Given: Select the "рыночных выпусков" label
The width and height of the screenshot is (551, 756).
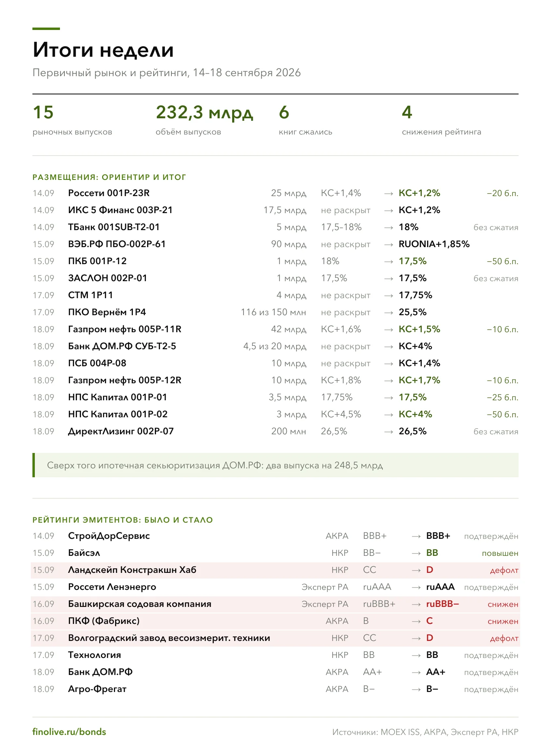Looking at the screenshot, I should [x=73, y=132].
